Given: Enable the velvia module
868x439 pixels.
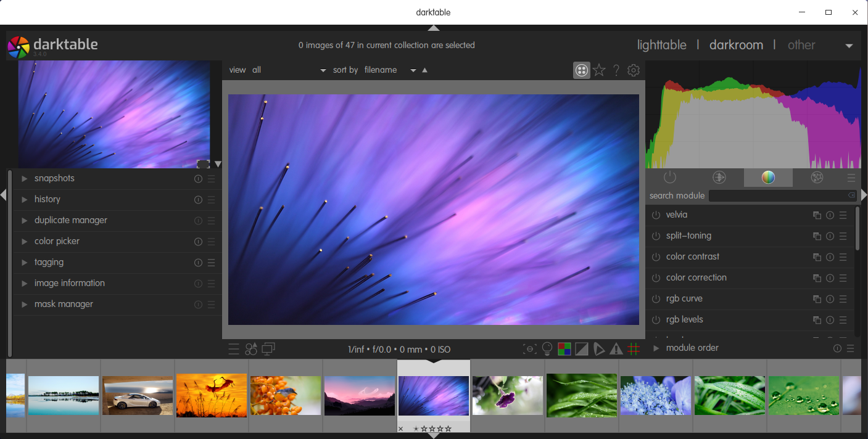Looking at the screenshot, I should [656, 215].
